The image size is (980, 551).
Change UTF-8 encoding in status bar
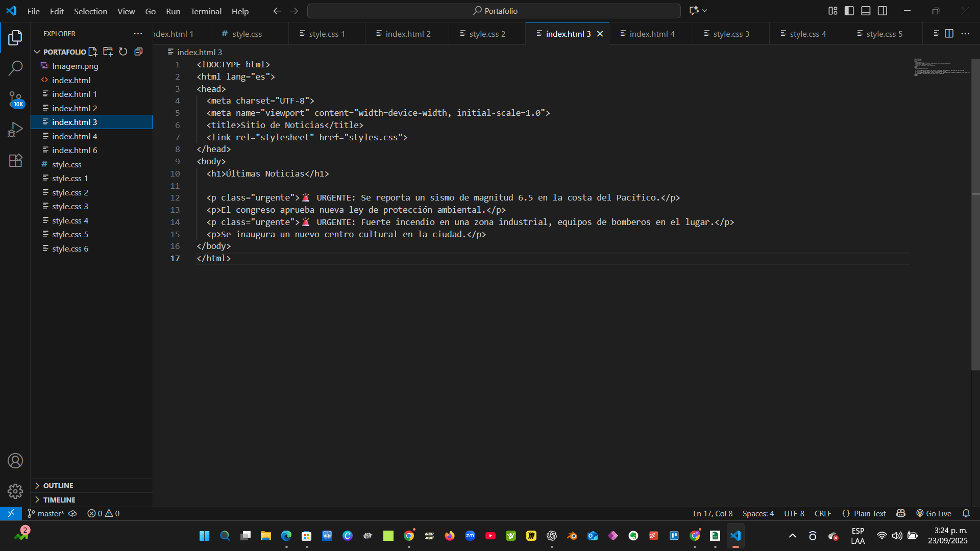pos(794,513)
